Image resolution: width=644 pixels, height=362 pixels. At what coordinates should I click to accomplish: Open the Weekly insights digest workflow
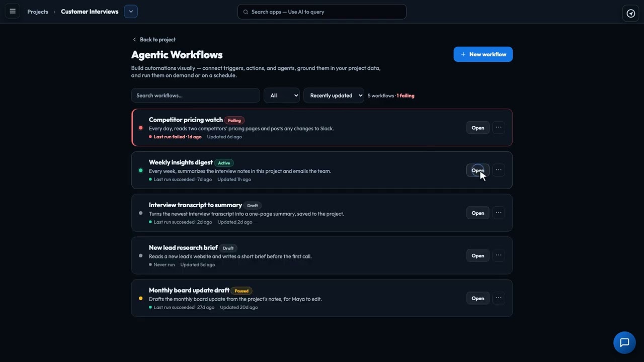(477, 170)
